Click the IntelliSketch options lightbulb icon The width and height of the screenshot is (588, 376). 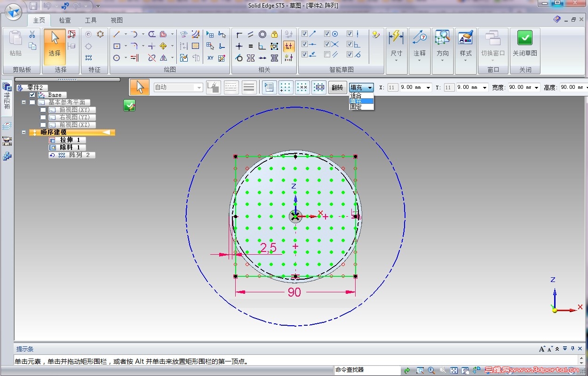(375, 34)
